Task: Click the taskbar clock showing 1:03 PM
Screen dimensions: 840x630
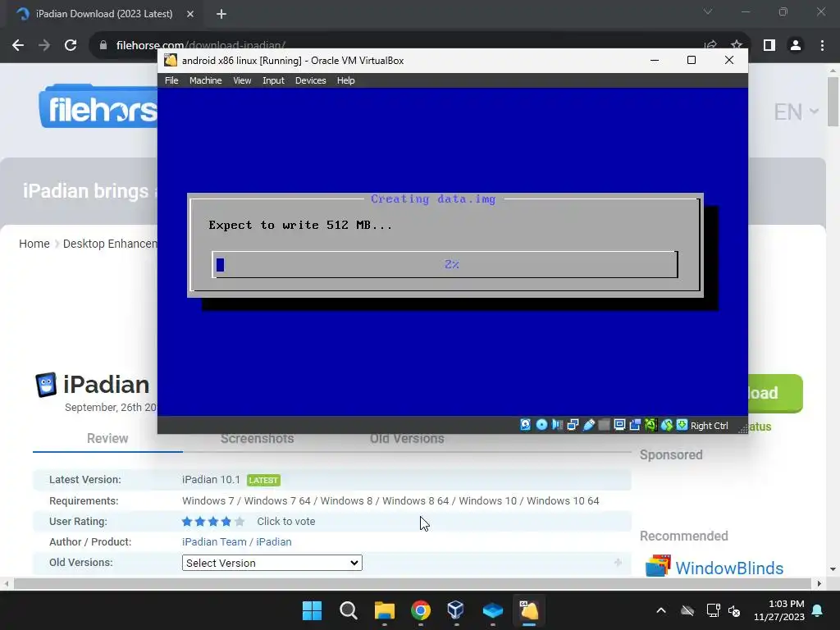Action: coord(779,610)
